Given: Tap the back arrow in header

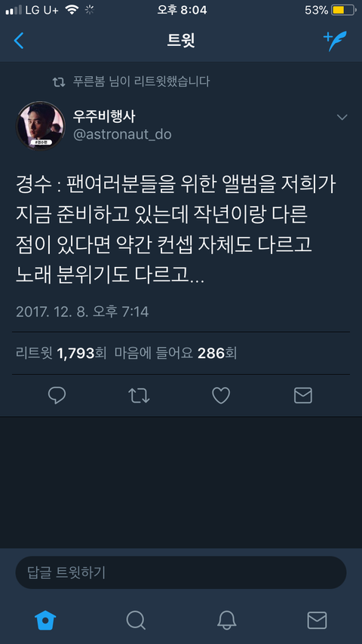Looking at the screenshot, I should click(19, 41).
